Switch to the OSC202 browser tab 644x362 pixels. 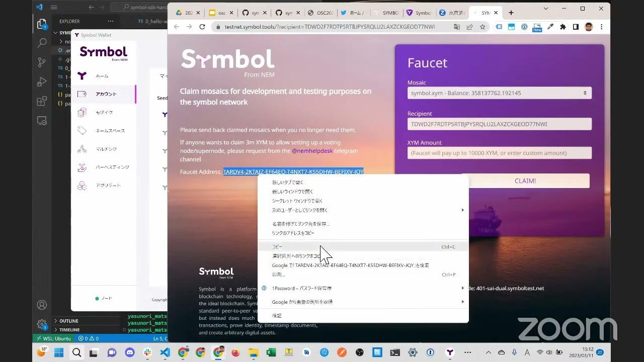(319, 13)
